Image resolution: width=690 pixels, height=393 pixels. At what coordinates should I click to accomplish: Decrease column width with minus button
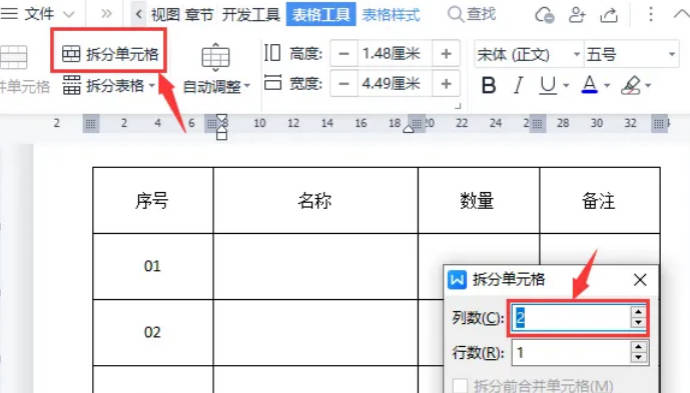tap(344, 83)
